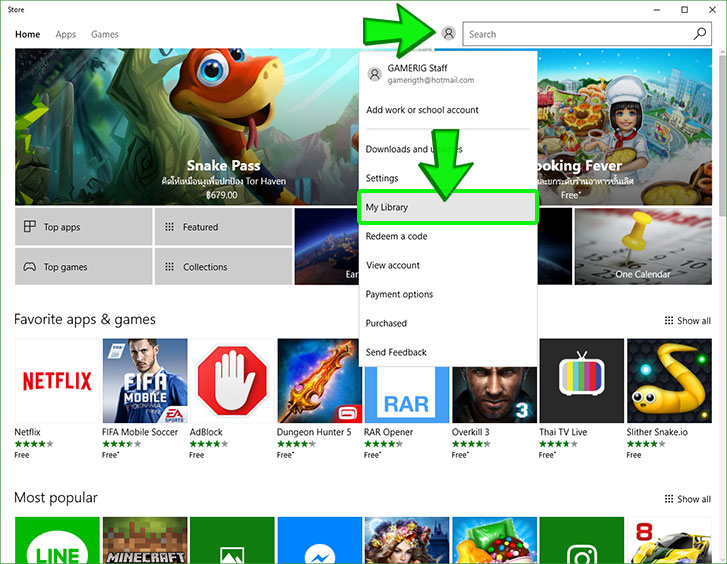This screenshot has height=564, width=727.
Task: Select My Library from the menu
Action: coord(448,207)
